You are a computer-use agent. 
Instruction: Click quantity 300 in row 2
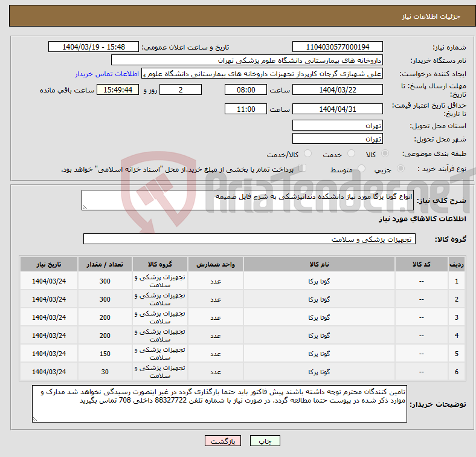pos(105,299)
